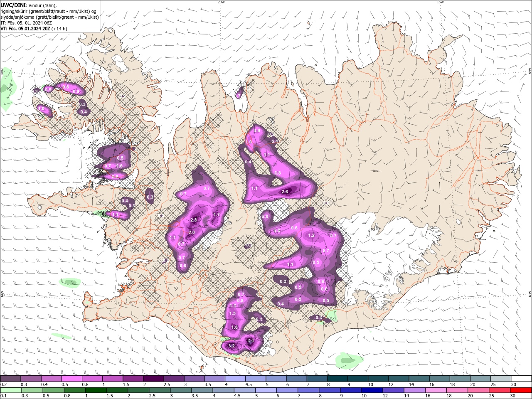Click the valid time line 'VT: Fös. 05.01.2024 20Z (+14 h)'
Image resolution: width=532 pixels, height=399 pixels.
click(x=34, y=29)
